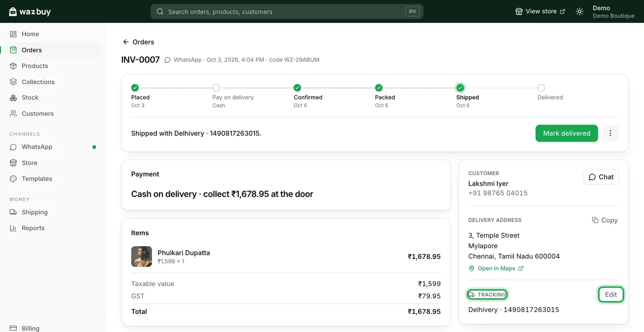Screen dimensions: 644x332
Task: Click the Placed status step marker
Action: pyautogui.click(x=135, y=87)
